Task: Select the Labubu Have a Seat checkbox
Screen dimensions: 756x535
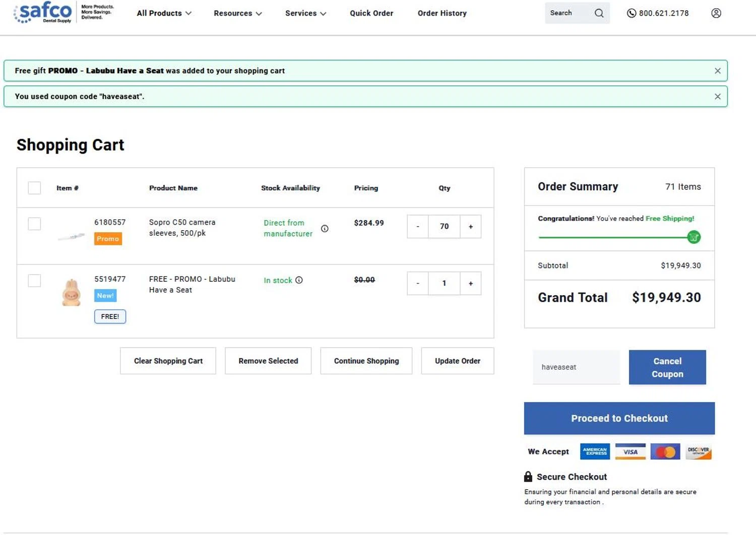Action: click(34, 281)
